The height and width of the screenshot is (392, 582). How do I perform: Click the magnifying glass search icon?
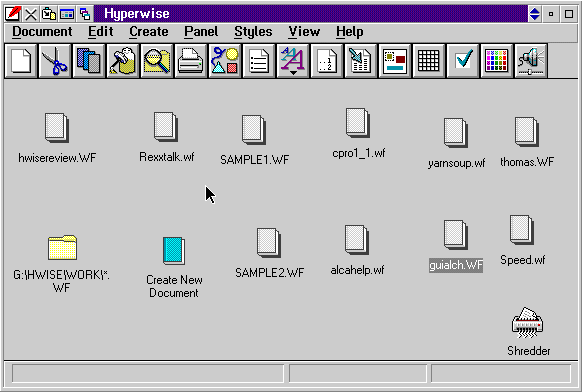(157, 61)
